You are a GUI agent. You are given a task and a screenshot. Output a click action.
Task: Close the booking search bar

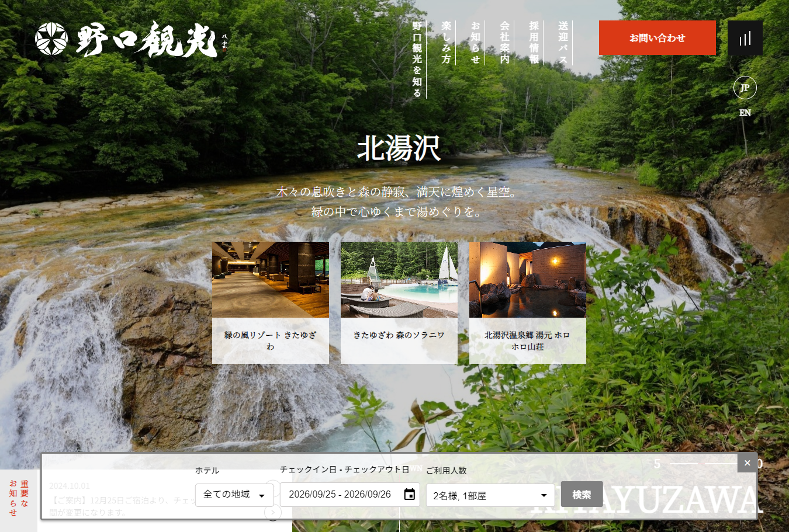(747, 463)
